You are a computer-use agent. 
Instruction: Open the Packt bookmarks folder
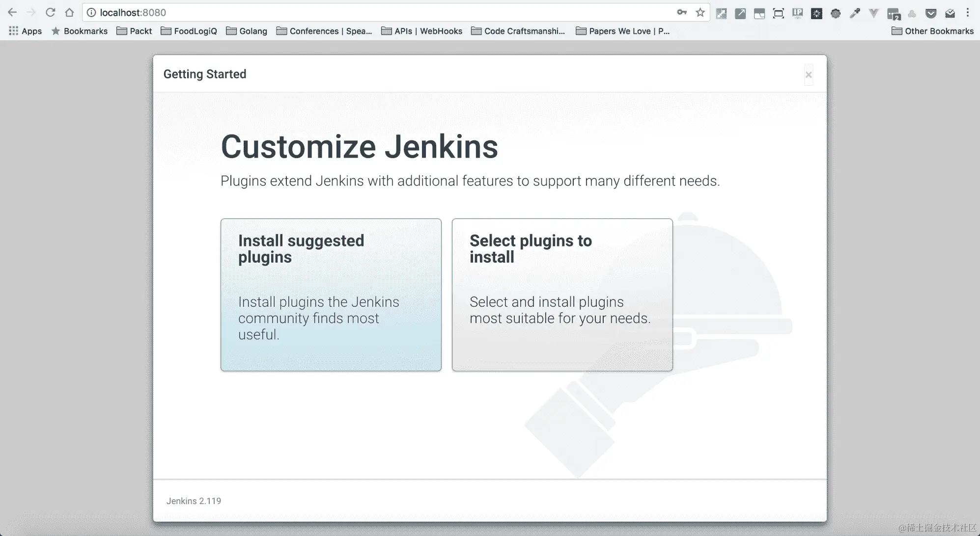coord(134,31)
